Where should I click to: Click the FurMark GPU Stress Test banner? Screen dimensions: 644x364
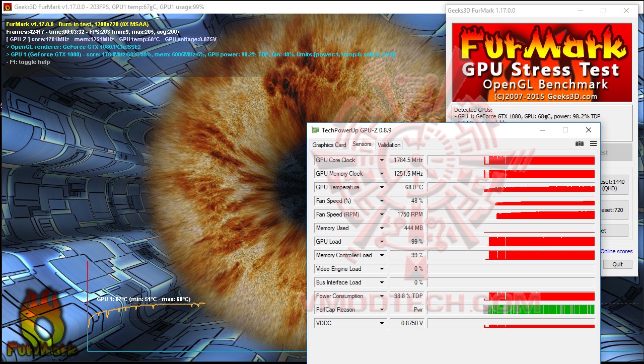coord(542,62)
